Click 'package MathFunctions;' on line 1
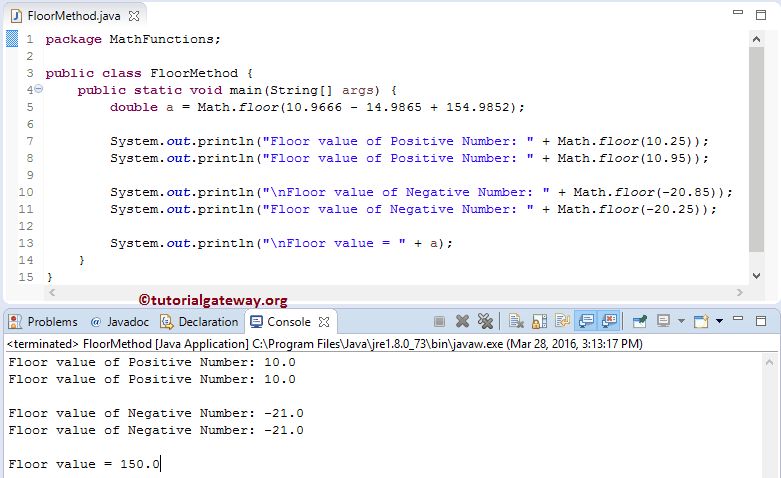Image resolution: width=781 pixels, height=478 pixels. [133, 39]
